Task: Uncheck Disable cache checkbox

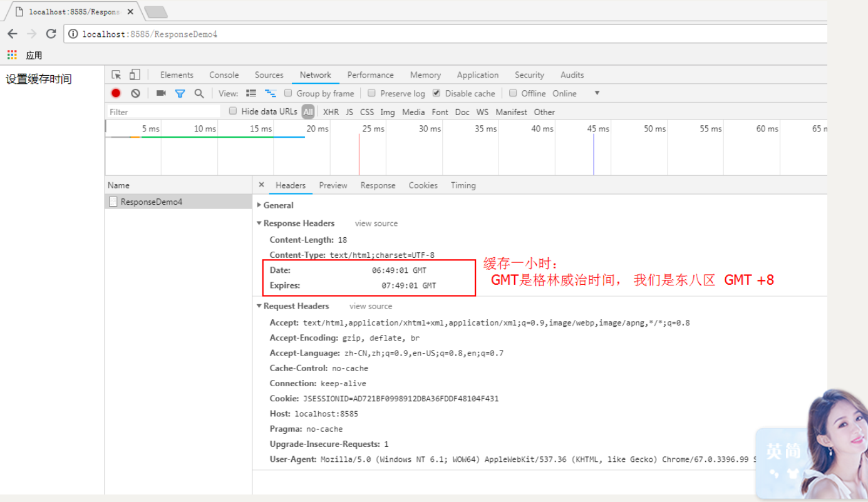Action: click(x=437, y=93)
